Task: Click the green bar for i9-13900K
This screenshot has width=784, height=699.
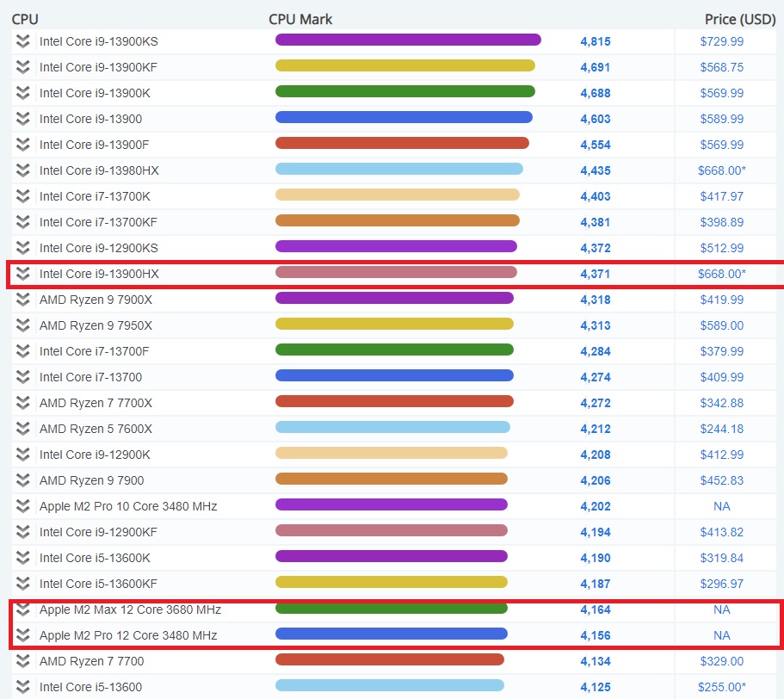Action: (405, 91)
